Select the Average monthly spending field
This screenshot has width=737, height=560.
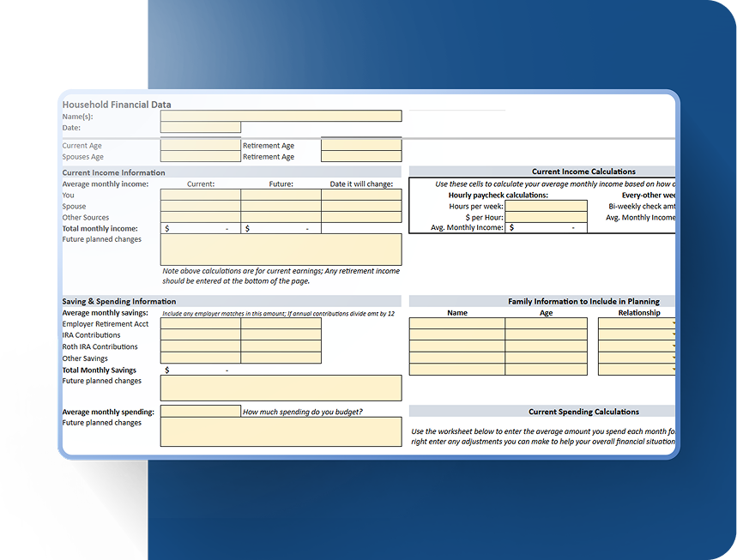pos(200,412)
